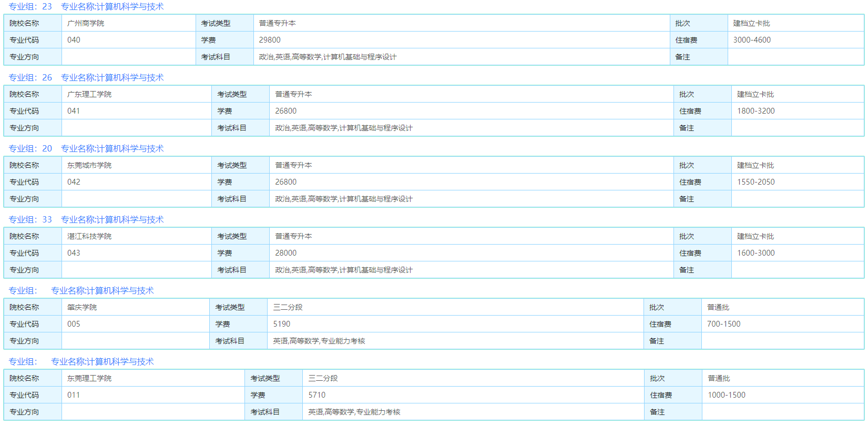Click exam type 三二分段 for 东莞理工学院

tap(323, 378)
